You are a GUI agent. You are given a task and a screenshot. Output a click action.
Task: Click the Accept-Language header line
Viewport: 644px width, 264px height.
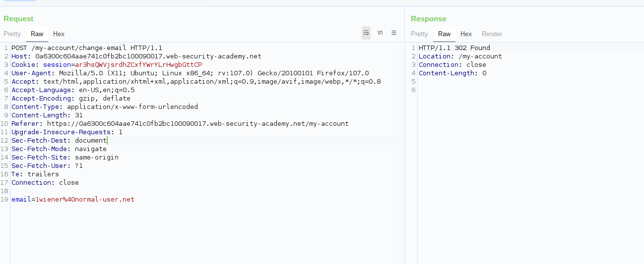point(73,90)
